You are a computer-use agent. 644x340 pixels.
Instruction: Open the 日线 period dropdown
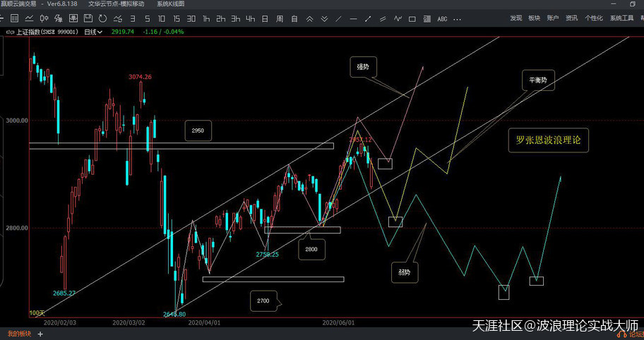[x=93, y=32]
